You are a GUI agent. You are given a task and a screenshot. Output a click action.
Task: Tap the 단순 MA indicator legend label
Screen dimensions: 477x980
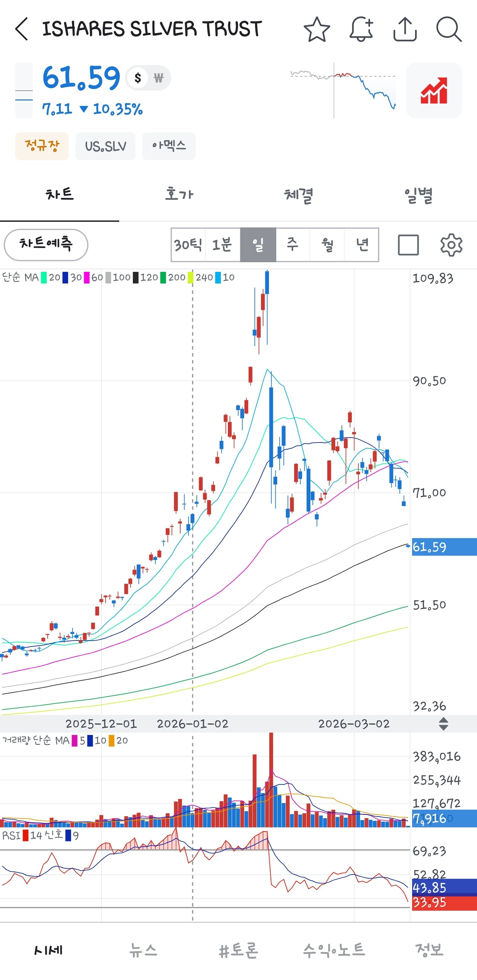click(x=21, y=278)
